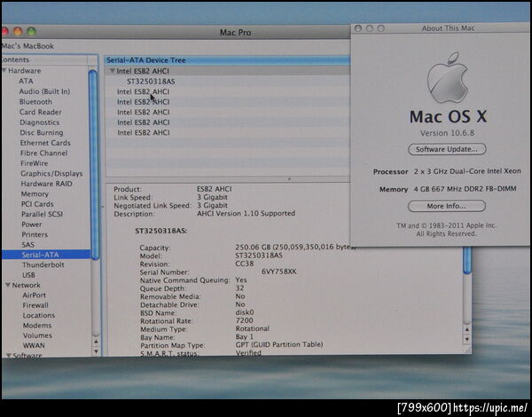Open Thunderbolt in the sidebar
The width and height of the screenshot is (532, 417).
43,264
